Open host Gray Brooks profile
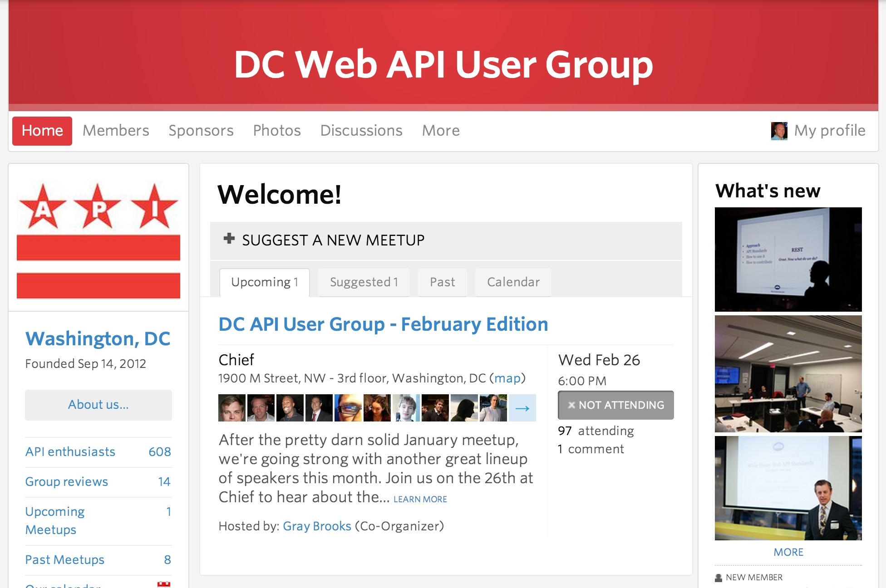The height and width of the screenshot is (588, 886). pos(317,526)
